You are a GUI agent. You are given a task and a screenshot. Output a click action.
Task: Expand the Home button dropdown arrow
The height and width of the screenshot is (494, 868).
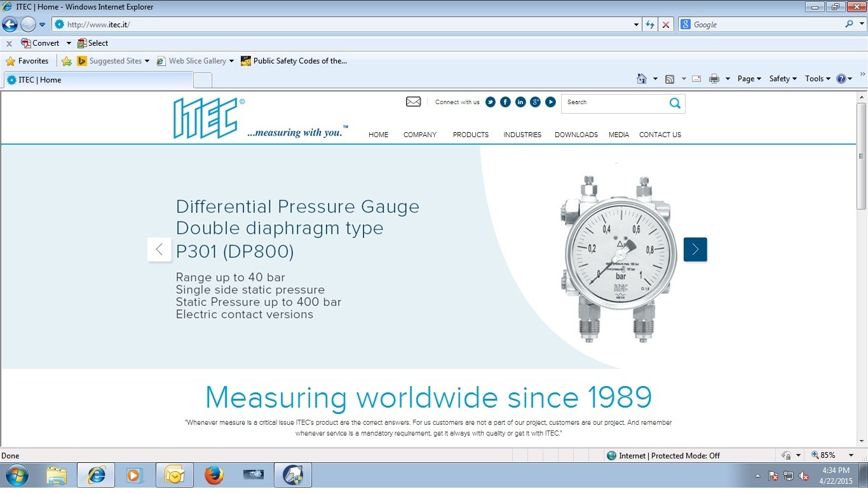point(655,79)
